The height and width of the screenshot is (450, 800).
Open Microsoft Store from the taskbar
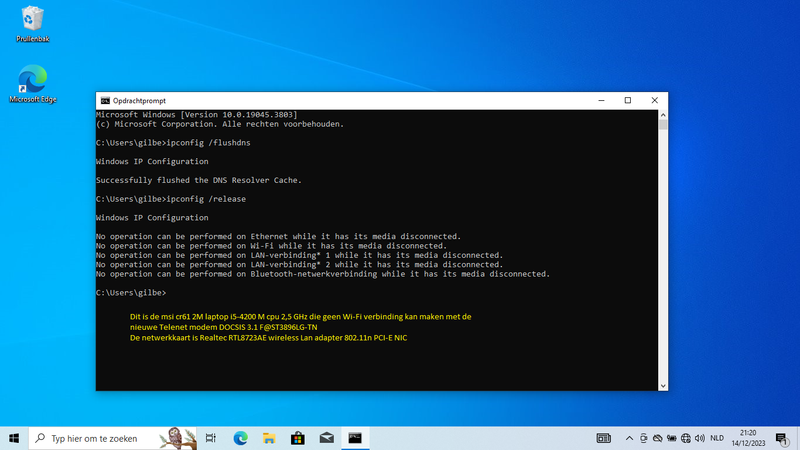298,438
